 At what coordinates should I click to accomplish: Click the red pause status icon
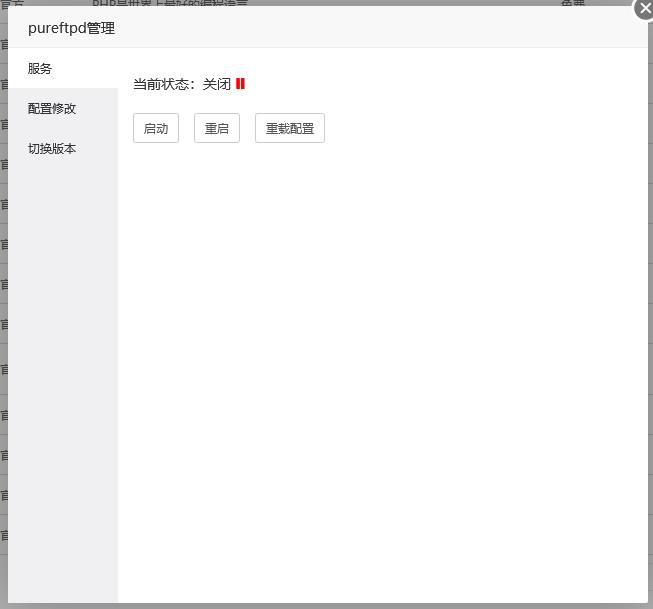240,84
